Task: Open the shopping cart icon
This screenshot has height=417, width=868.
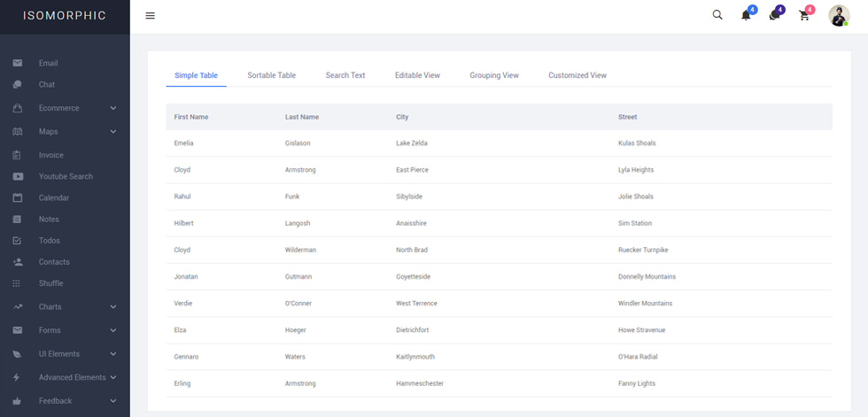Action: coord(804,15)
